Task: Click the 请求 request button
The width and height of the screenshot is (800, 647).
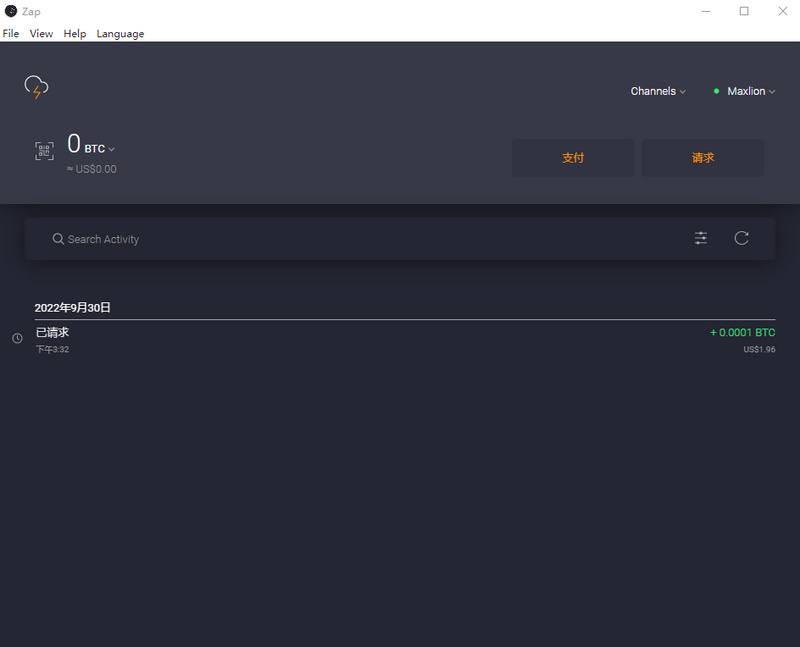Action: (x=703, y=158)
